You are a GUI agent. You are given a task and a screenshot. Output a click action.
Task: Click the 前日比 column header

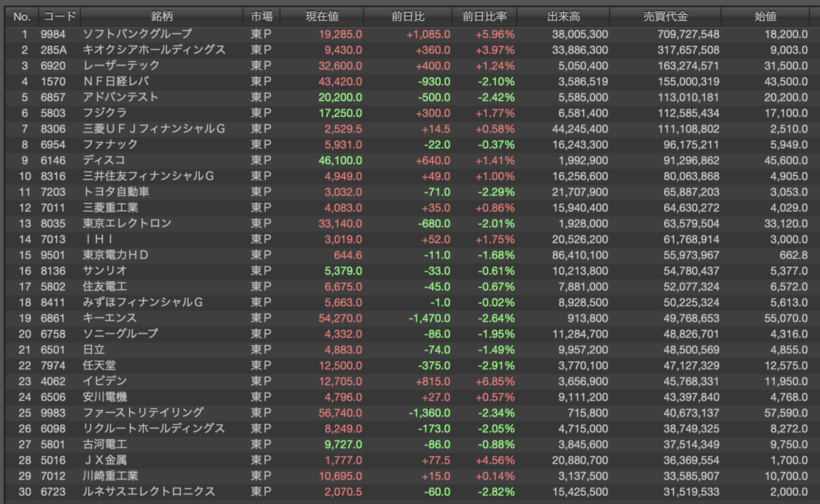tap(407, 16)
